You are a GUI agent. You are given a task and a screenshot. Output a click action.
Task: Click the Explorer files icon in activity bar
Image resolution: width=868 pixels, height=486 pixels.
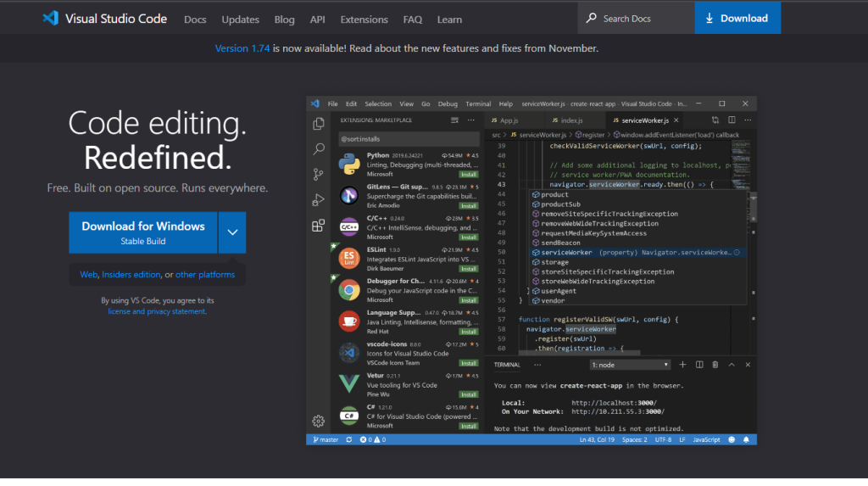pyautogui.click(x=319, y=124)
